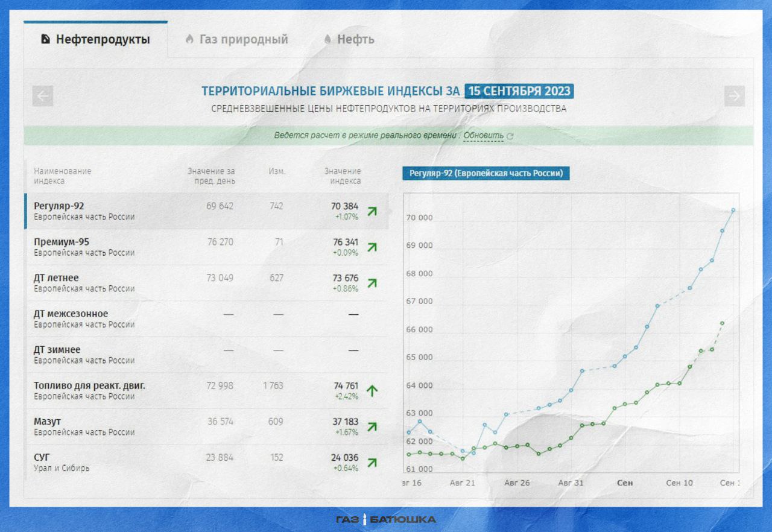The height and width of the screenshot is (532, 772).
Task: Click the percent change +1.07%
Action: [x=347, y=217]
